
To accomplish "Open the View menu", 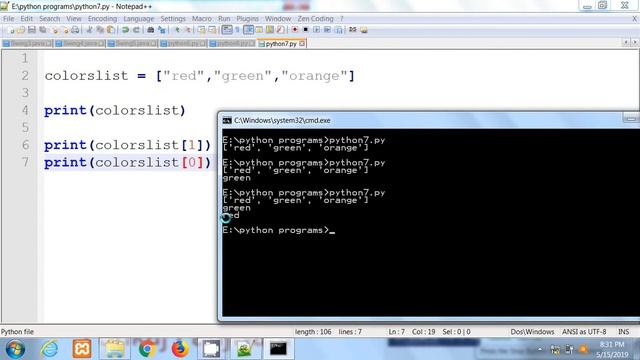I will [x=74, y=19].
